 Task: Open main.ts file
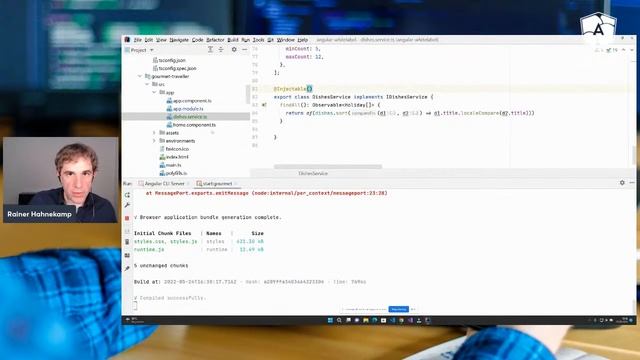[170, 165]
